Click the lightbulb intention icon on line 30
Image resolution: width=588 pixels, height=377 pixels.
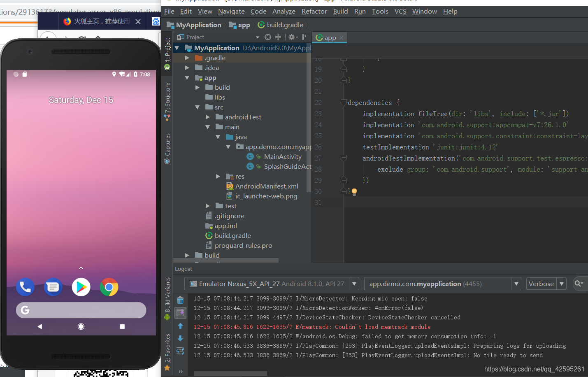(x=354, y=191)
